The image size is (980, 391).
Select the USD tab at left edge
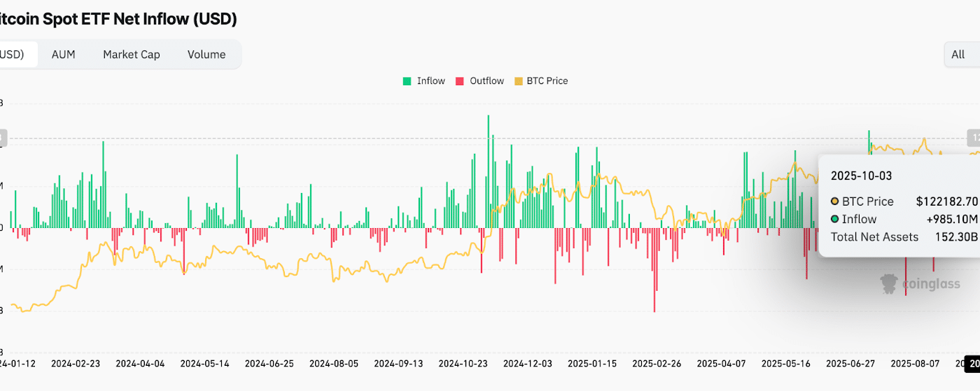coord(11,55)
